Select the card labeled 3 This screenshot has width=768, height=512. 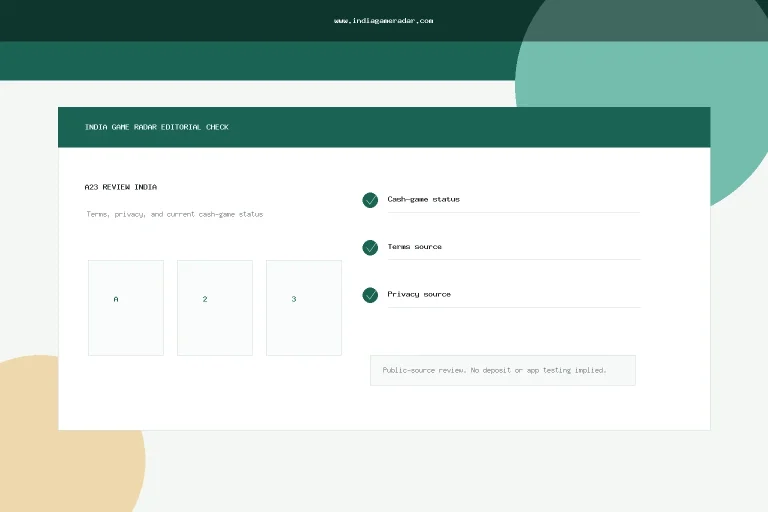304,308
